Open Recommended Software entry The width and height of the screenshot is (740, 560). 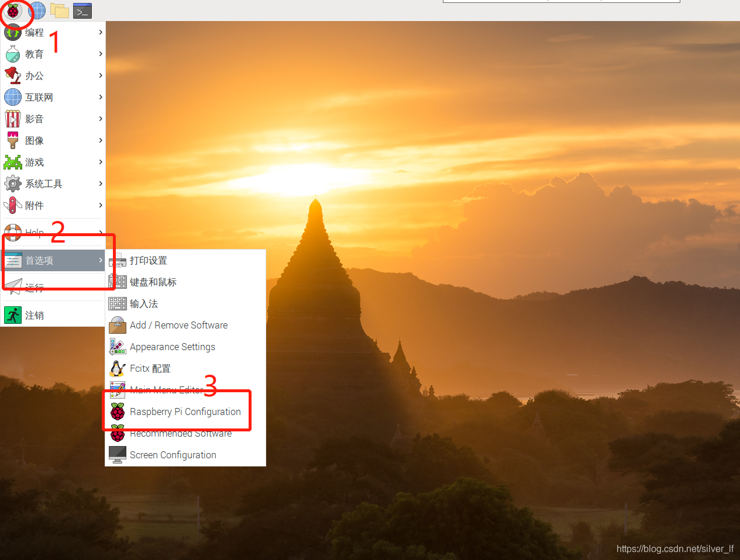click(185, 433)
